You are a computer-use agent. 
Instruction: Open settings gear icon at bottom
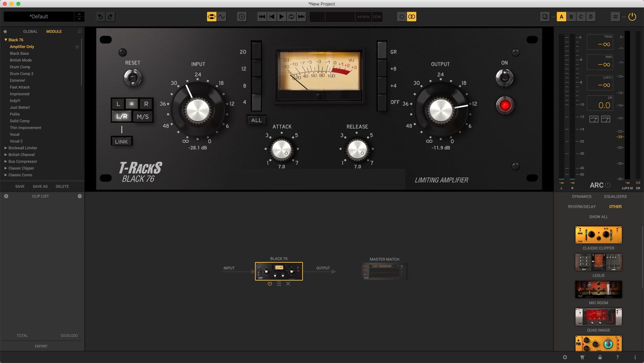[x=565, y=357]
